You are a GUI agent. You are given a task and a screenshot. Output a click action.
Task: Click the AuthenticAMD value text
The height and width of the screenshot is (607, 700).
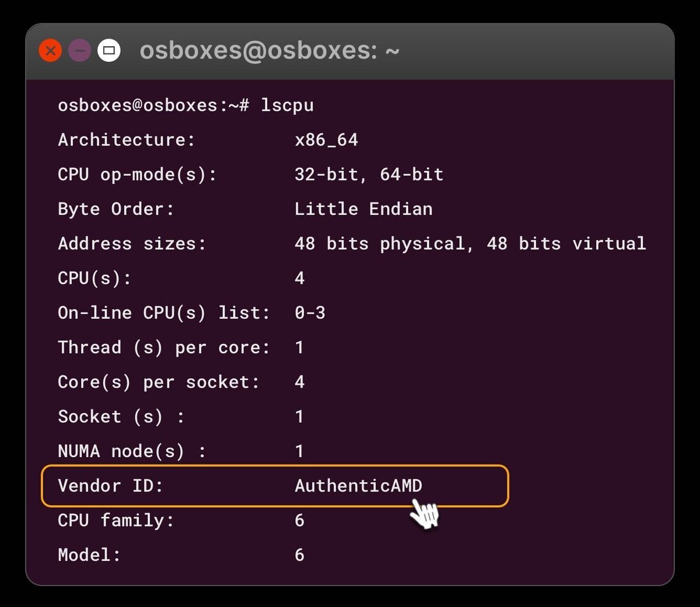point(358,486)
